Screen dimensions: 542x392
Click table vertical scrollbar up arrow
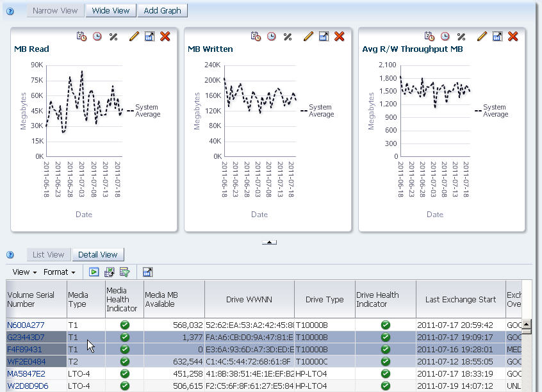(527, 324)
